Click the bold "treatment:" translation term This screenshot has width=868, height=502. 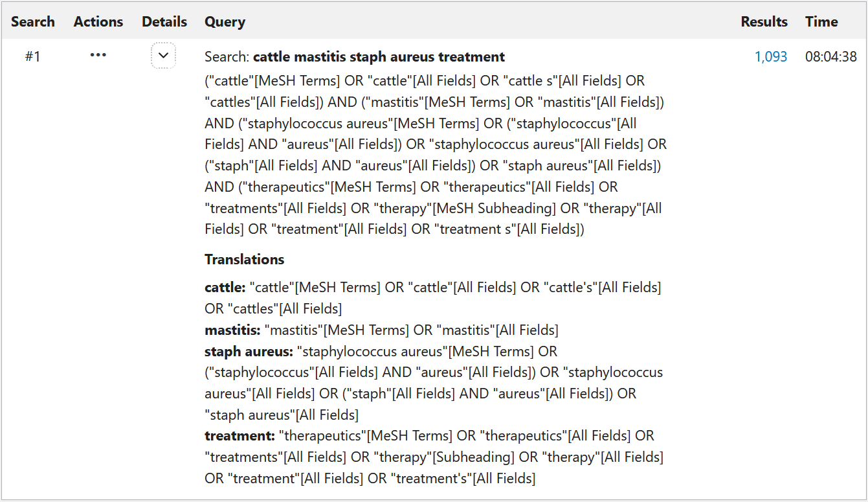(x=239, y=435)
